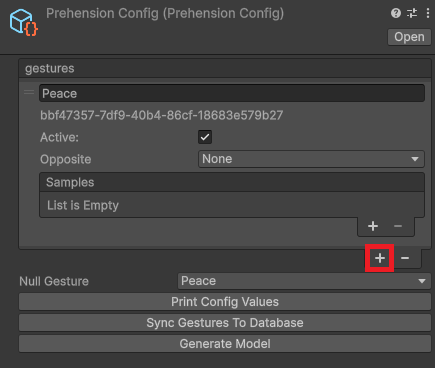The width and height of the screenshot is (435, 368).
Task: Grab the Peace element drag handle
Action: point(29,92)
